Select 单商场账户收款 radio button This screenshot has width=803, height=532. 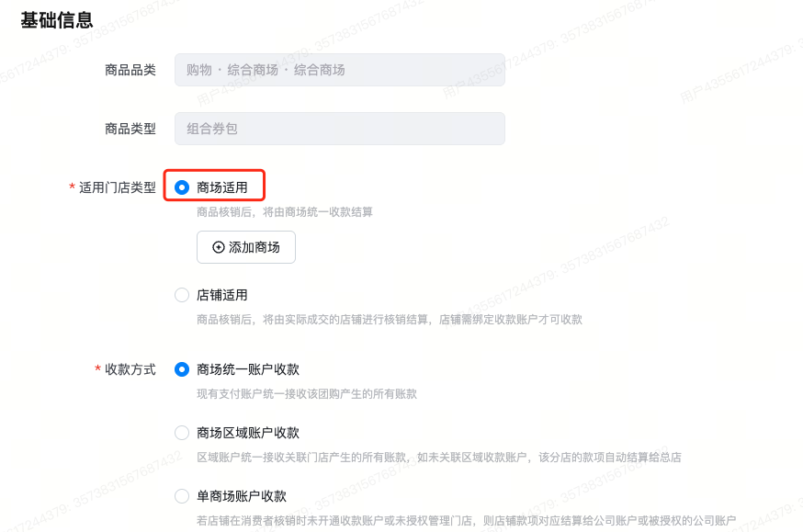coord(182,496)
